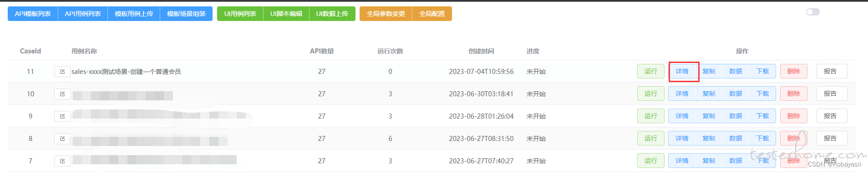Click edit icon for case 11

tap(62, 72)
